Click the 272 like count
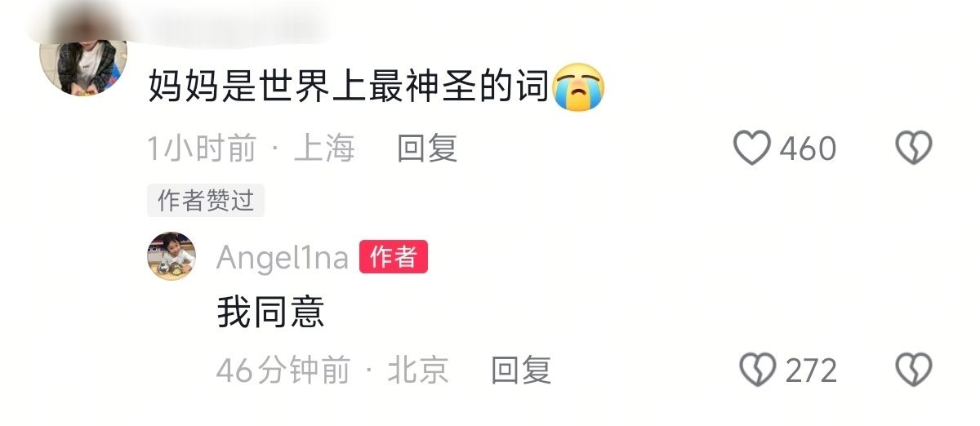 coord(812,370)
